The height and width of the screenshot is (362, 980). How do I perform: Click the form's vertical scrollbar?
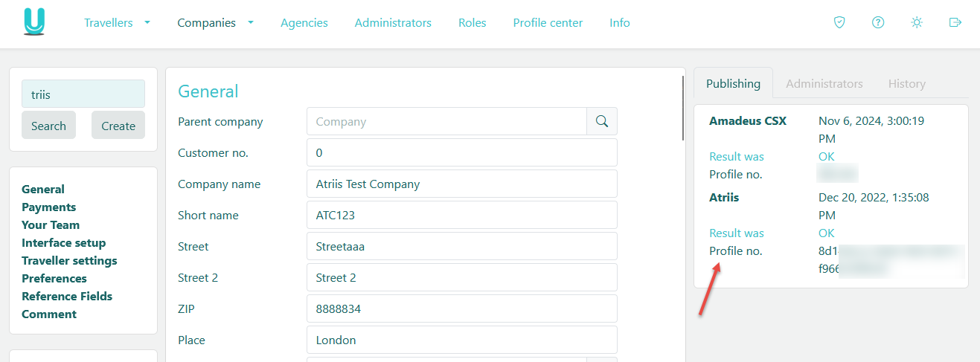pos(683,108)
